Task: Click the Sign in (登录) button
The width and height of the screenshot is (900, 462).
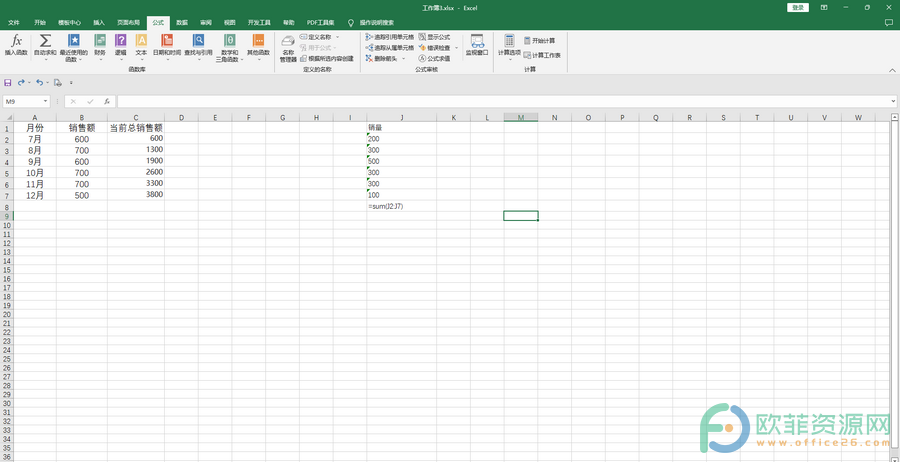Action: [x=798, y=7]
